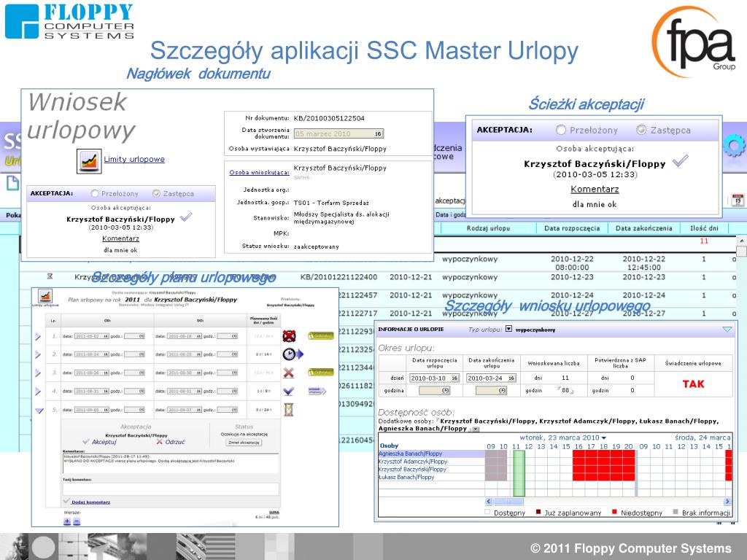Image resolution: width=747 pixels, height=560 pixels.
Task: Open the Limity urlopowe link
Action: pos(134,159)
